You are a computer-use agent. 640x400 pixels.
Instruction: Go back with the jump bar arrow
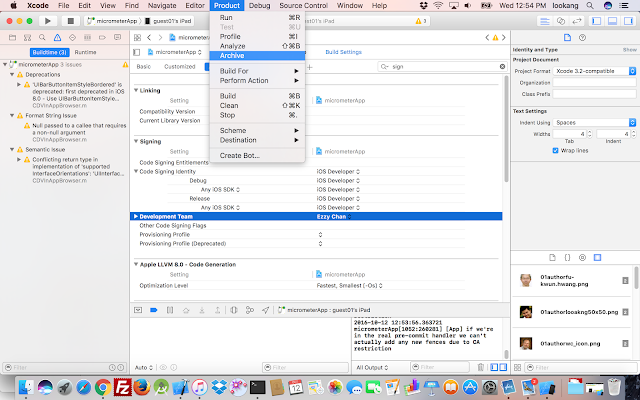click(x=149, y=38)
